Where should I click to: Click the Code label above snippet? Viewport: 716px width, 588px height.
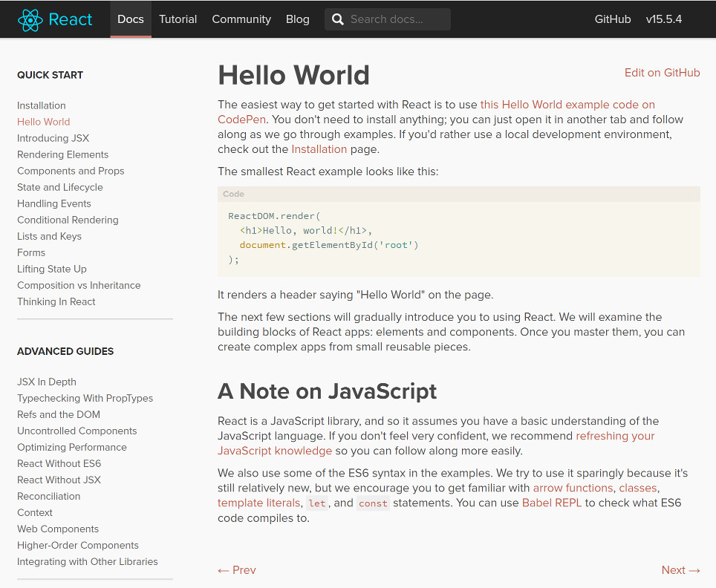233,194
